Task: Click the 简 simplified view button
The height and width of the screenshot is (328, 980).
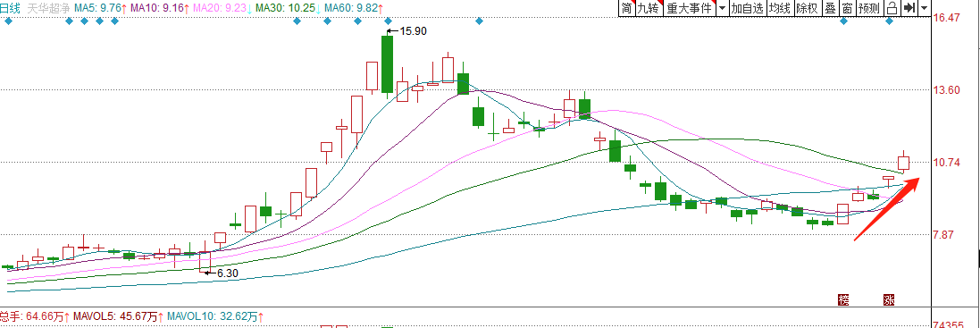Action: (x=626, y=8)
